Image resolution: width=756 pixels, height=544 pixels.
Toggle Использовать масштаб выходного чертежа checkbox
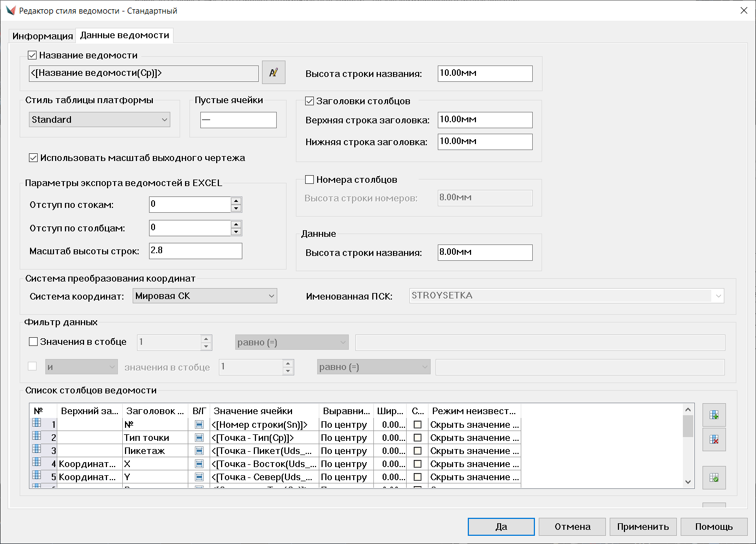(x=33, y=158)
